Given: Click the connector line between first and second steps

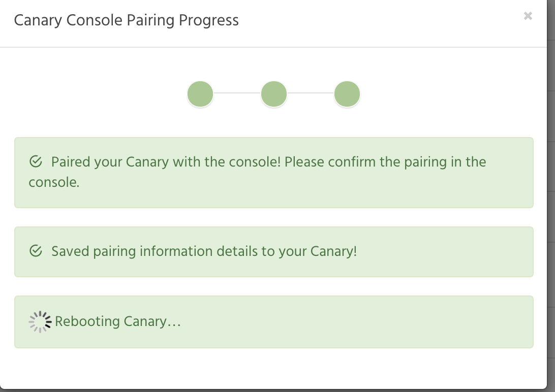Looking at the screenshot, I should click(x=237, y=93).
